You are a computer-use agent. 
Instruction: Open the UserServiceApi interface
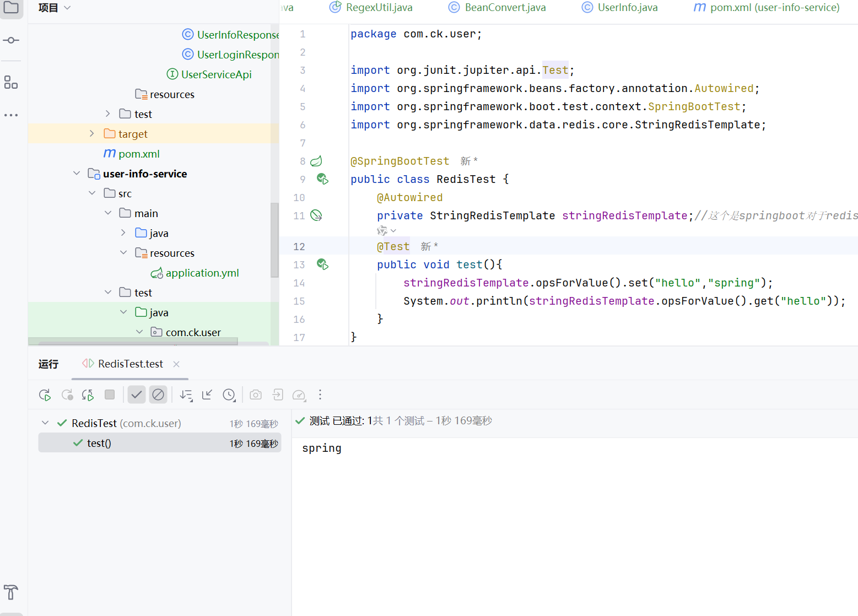point(209,74)
